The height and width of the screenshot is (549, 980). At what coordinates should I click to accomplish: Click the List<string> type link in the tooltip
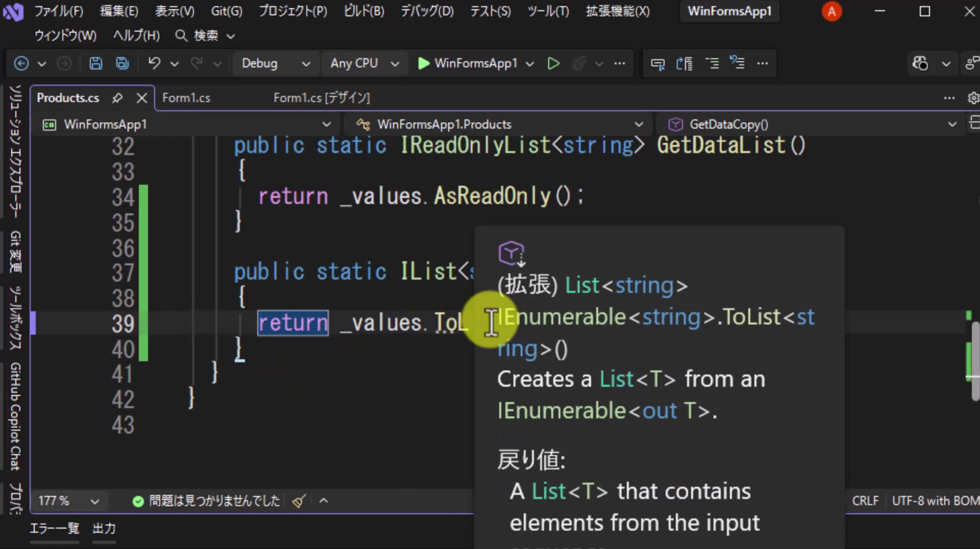[x=626, y=286]
